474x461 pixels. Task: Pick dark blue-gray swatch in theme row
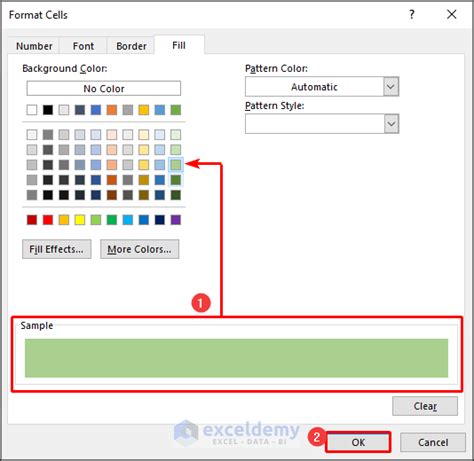coord(80,110)
